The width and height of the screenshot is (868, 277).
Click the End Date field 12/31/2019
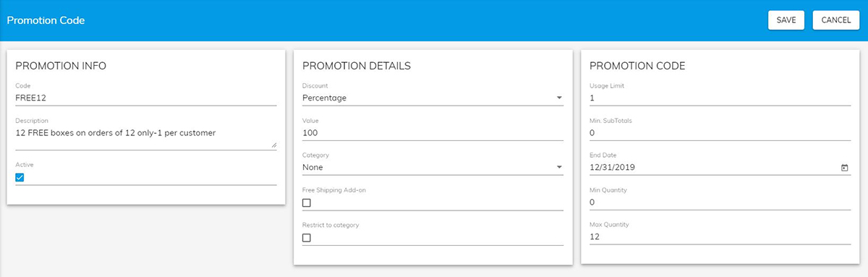point(712,167)
